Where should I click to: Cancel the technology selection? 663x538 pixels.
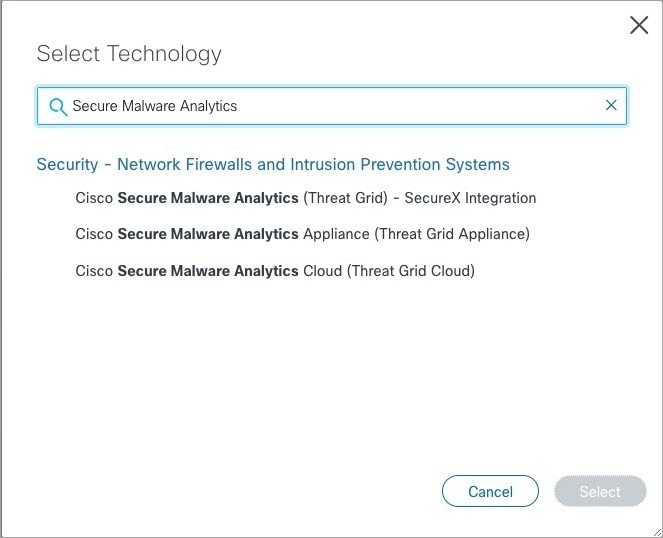pos(490,491)
